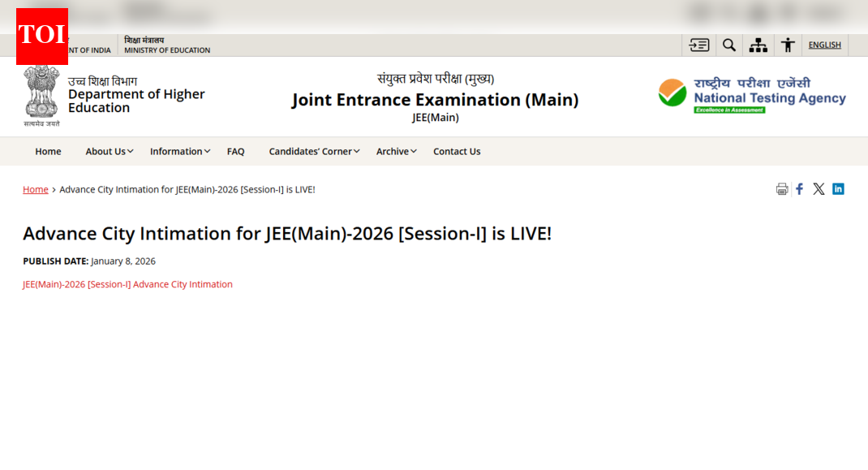
Task: Open the Archive dropdown menu
Action: (393, 151)
